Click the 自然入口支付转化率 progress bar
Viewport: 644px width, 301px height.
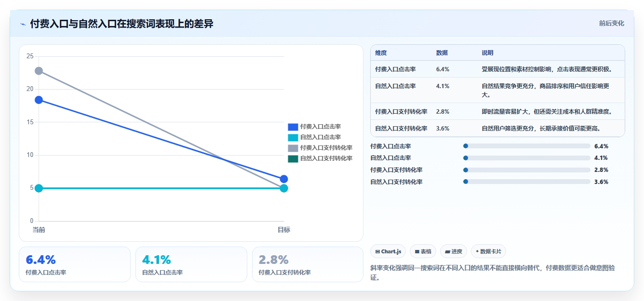pyautogui.click(x=526, y=182)
